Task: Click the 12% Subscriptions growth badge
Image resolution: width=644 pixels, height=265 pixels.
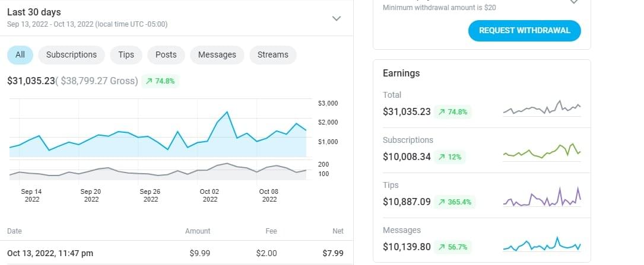Action: pyautogui.click(x=450, y=157)
